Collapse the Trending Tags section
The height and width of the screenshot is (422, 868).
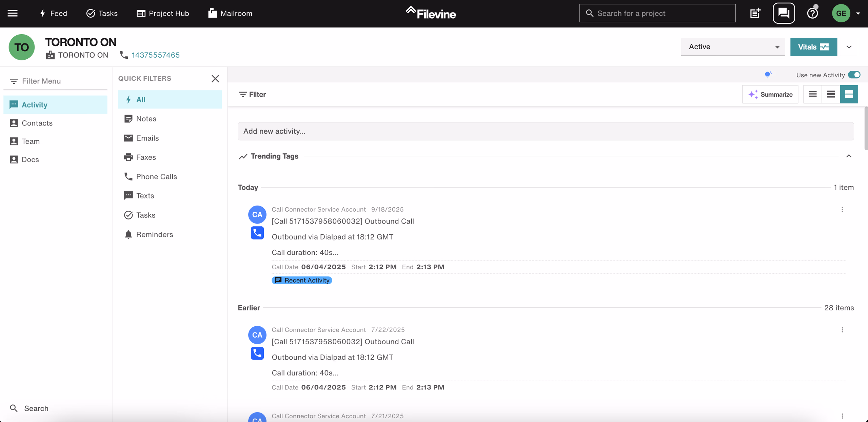(849, 156)
